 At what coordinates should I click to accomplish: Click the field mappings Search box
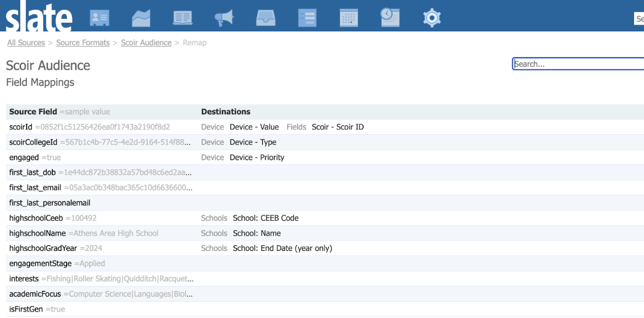coord(578,64)
